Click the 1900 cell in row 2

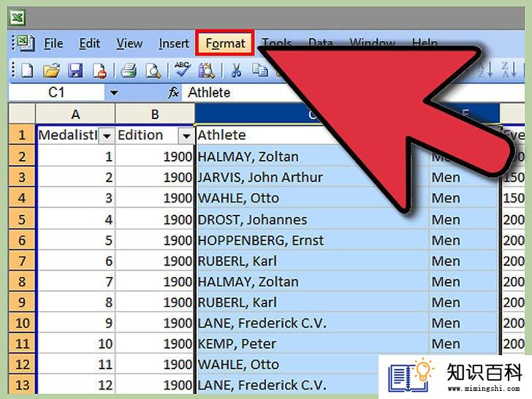click(x=155, y=156)
